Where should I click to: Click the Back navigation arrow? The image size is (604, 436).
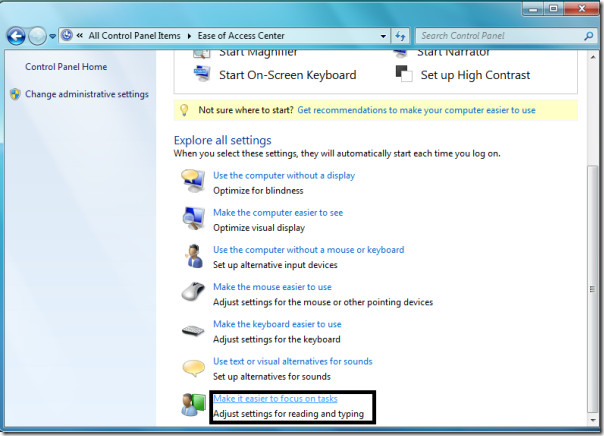pos(16,37)
